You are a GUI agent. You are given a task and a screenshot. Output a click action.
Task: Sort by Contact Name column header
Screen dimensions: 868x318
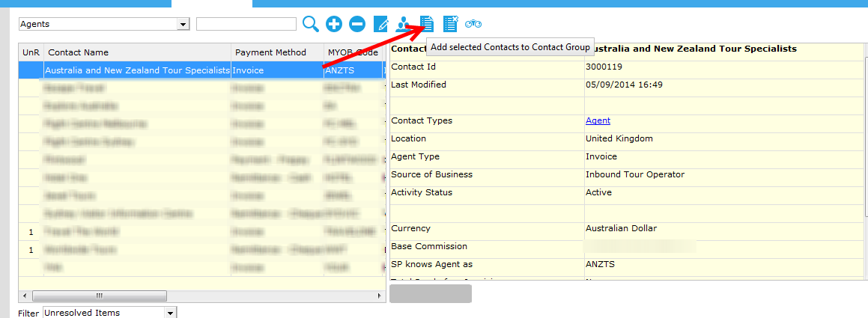point(136,52)
